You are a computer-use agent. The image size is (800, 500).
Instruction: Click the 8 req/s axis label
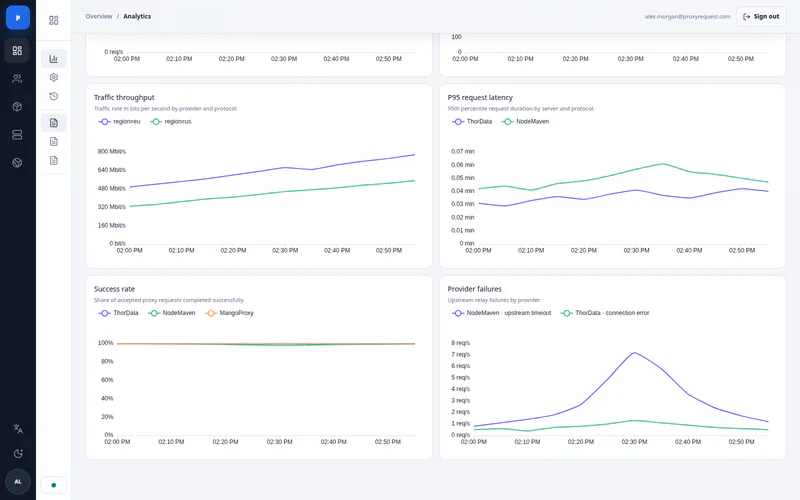click(461, 343)
